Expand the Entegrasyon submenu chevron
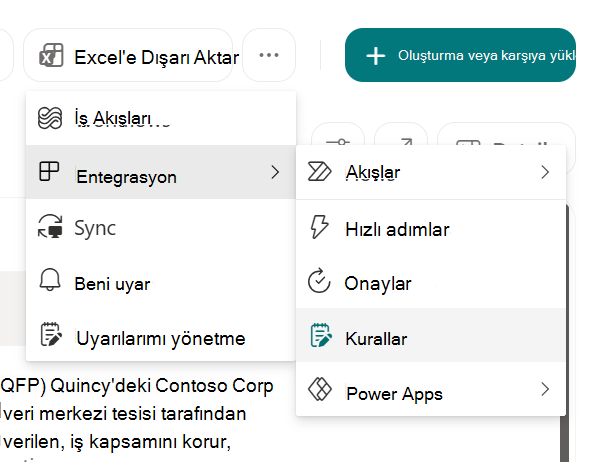Image resolution: width=616 pixels, height=462 pixels. point(275,172)
